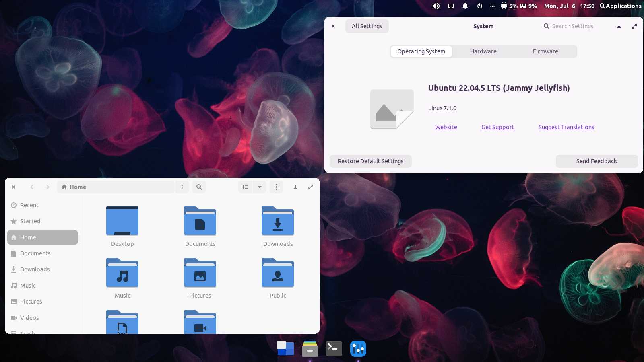Open the Suggest Translations link
This screenshot has height=362, width=644.
tap(566, 127)
